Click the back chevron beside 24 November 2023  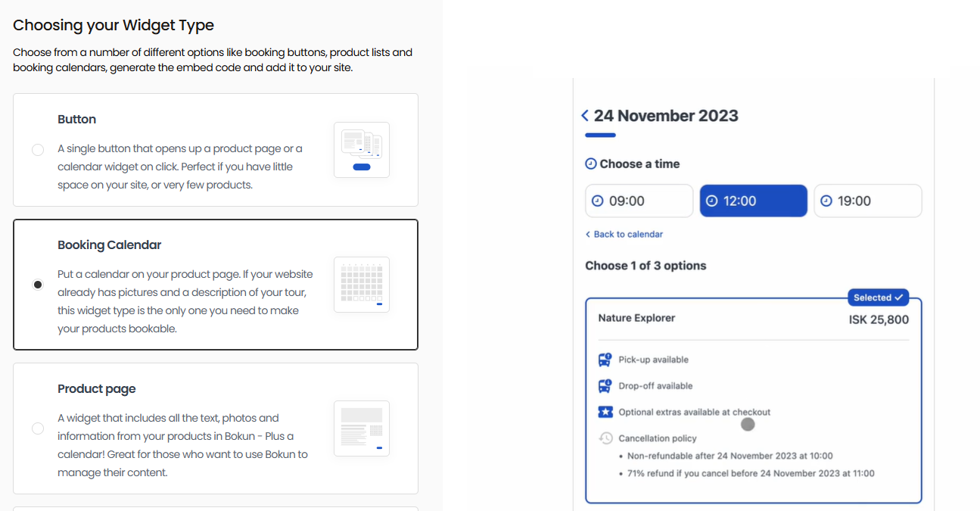coord(583,115)
